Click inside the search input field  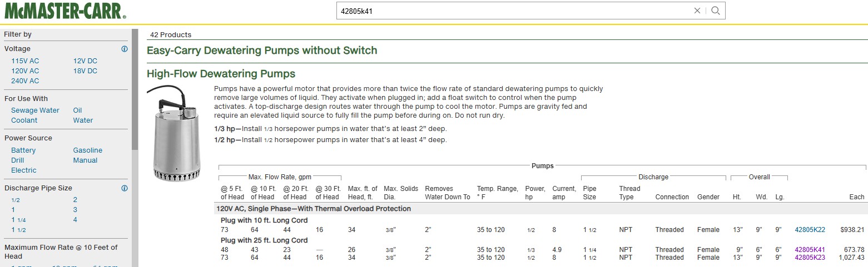[x=512, y=11]
